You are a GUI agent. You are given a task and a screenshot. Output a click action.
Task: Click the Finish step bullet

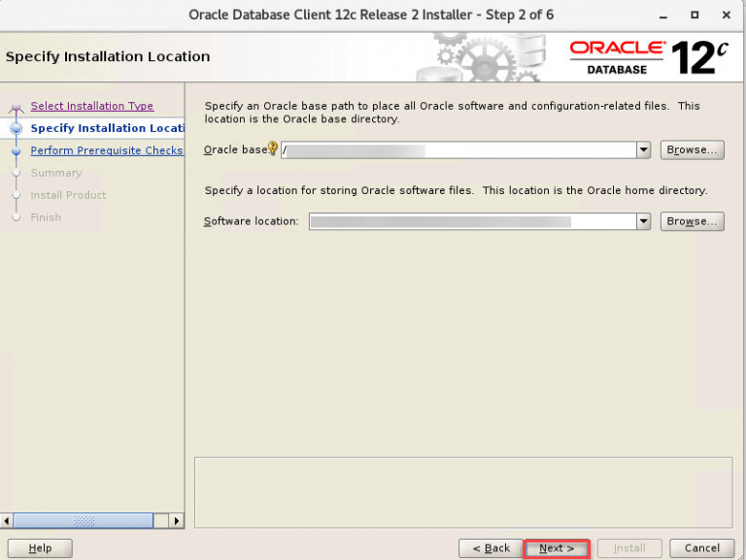tap(17, 217)
